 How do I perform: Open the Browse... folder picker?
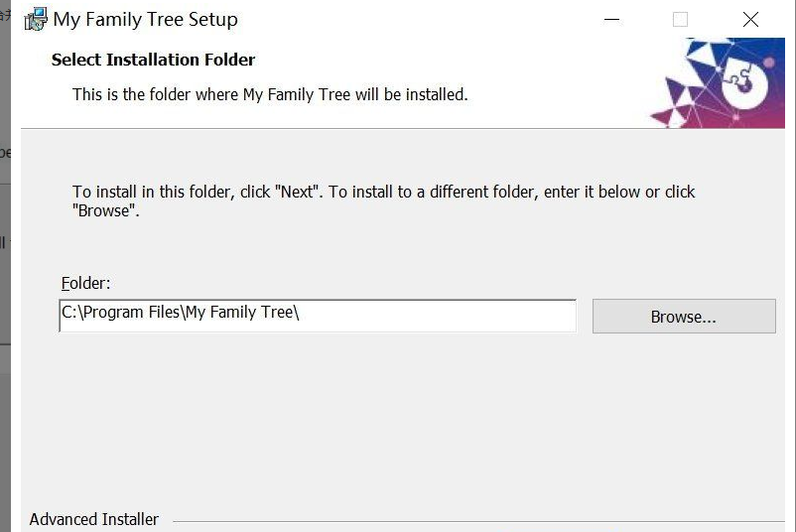684,317
